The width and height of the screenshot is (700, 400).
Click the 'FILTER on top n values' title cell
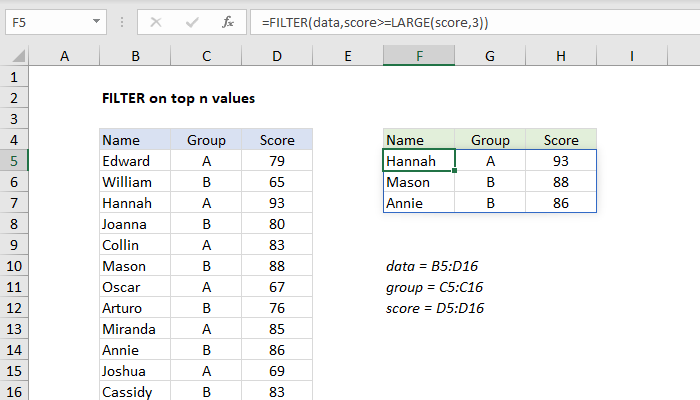tap(179, 98)
